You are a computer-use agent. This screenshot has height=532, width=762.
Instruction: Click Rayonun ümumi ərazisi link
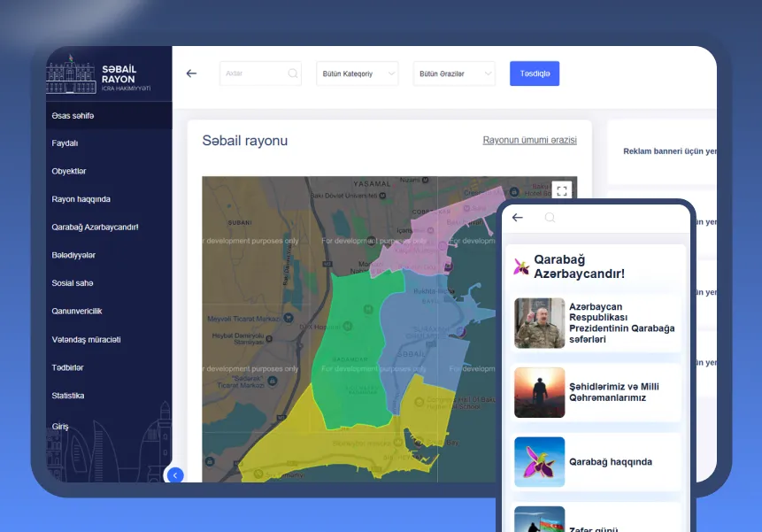pyautogui.click(x=529, y=140)
